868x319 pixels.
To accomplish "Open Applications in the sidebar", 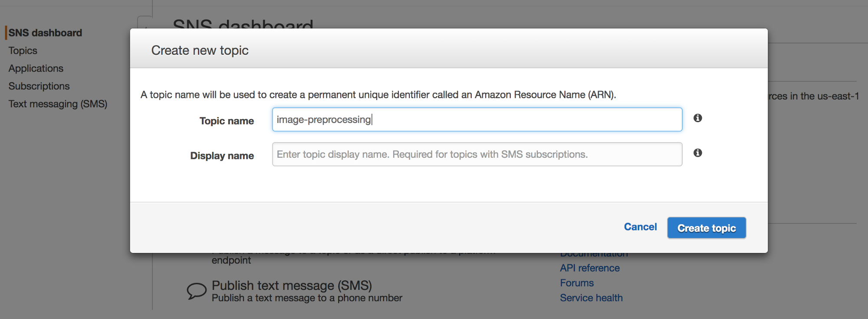I will [36, 69].
